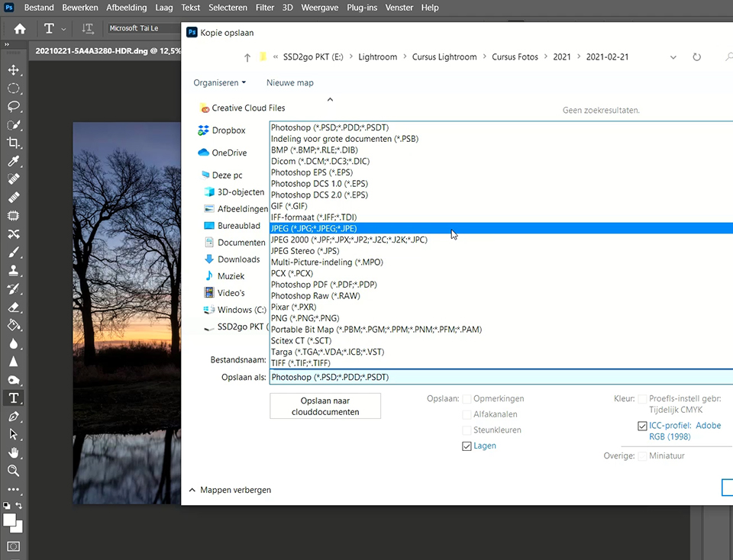
Task: Expand the Organiseren dropdown
Action: [x=219, y=82]
